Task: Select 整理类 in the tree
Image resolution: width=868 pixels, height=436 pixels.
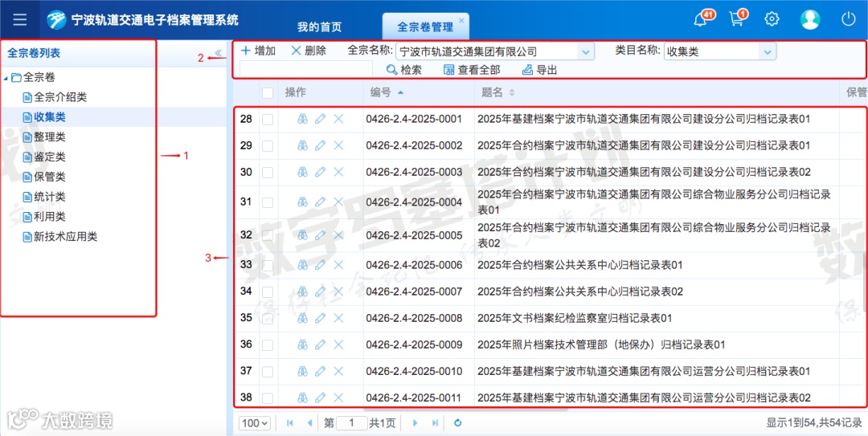Action: [x=50, y=137]
